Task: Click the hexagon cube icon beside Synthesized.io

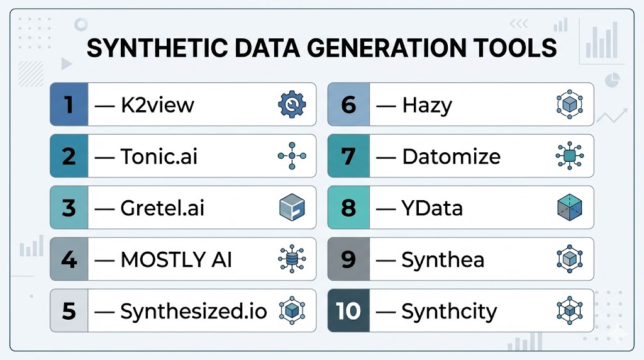Action: (291, 311)
